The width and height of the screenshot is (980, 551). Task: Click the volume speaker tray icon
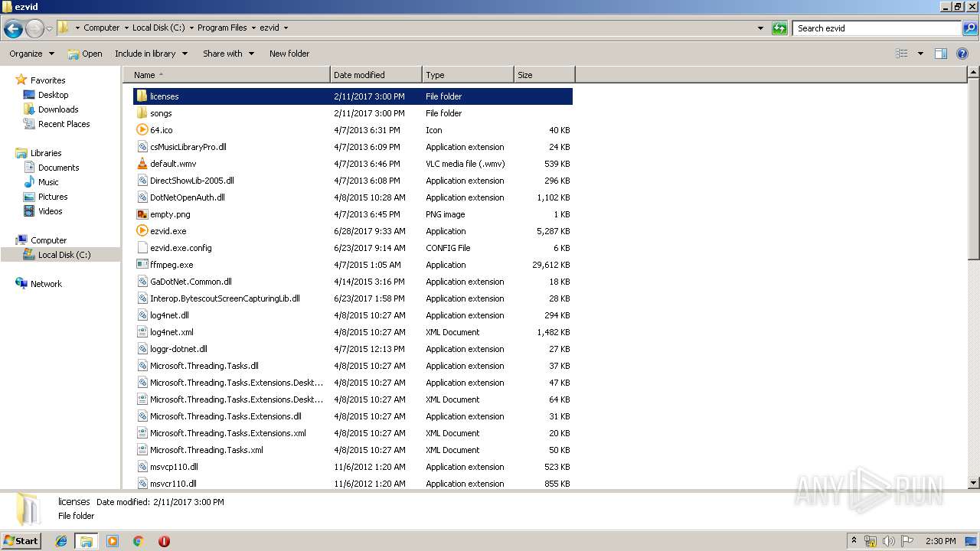889,541
